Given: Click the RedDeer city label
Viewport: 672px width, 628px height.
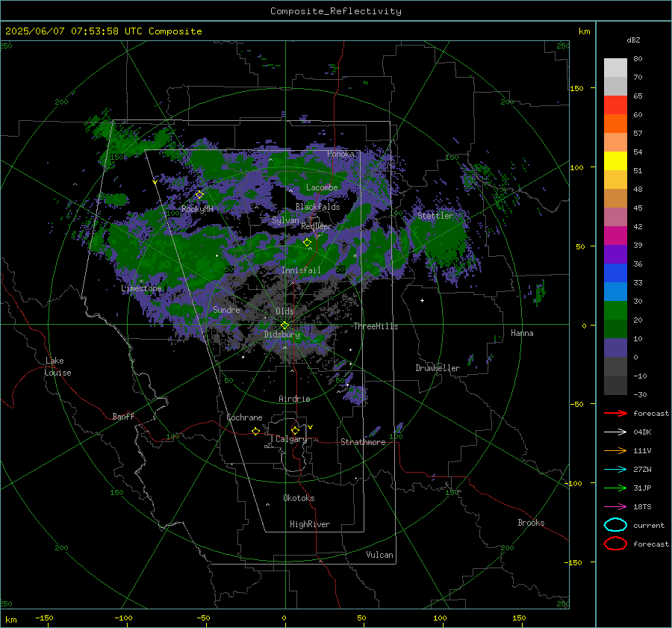Looking at the screenshot, I should pyautogui.click(x=317, y=226).
